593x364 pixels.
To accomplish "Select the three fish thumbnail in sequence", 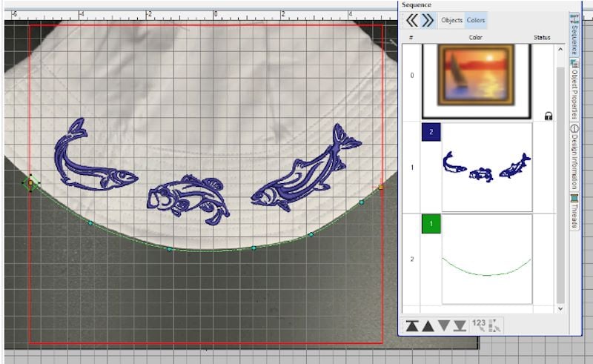I will 486,166.
